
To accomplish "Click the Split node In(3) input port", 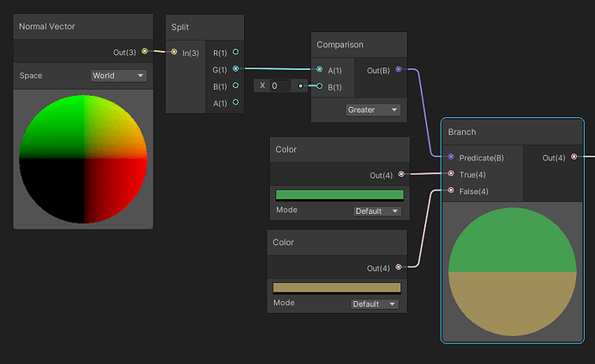I will tap(174, 53).
